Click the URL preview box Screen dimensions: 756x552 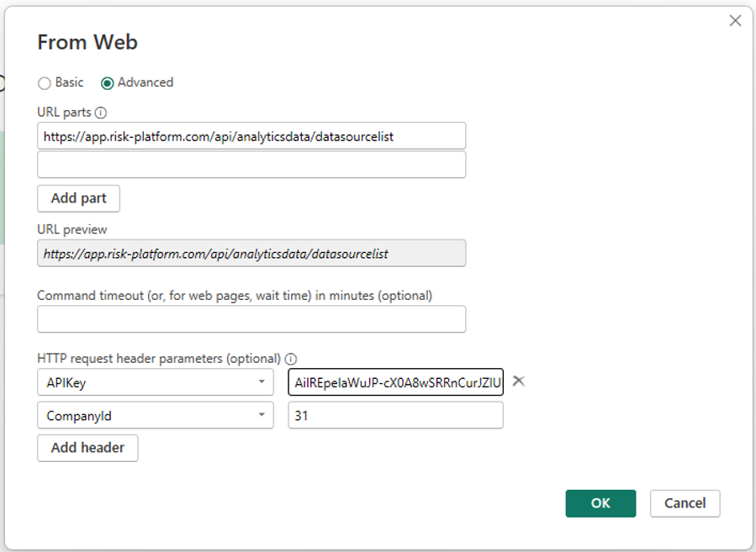(x=251, y=254)
